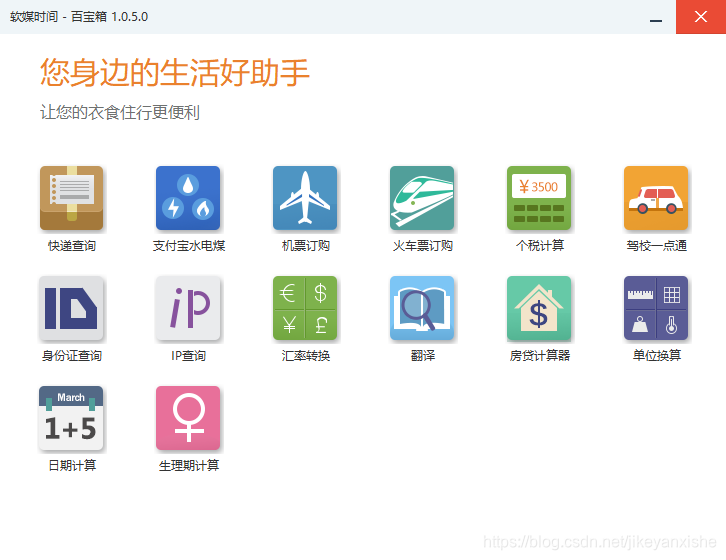This screenshot has width=726, height=560.
Task: Click the 身份证查询 text label
Action: (72, 356)
